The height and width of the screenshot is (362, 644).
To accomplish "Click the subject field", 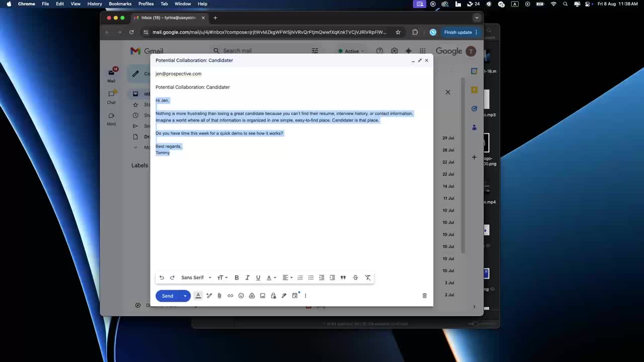I will [x=291, y=87].
